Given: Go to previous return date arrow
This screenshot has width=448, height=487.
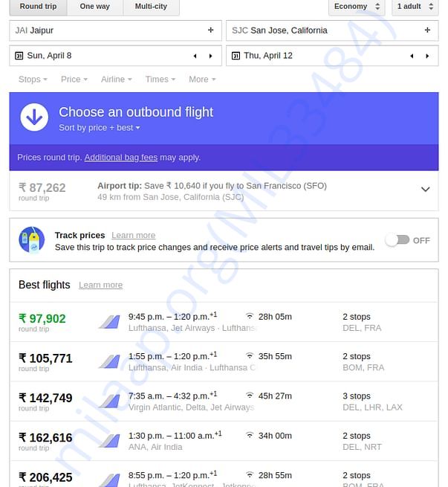Looking at the screenshot, I should [x=412, y=56].
